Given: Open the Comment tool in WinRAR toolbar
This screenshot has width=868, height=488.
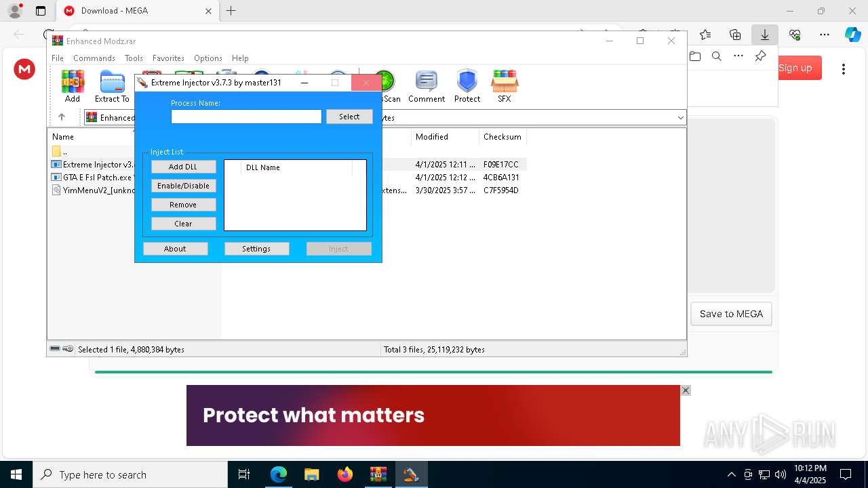Looking at the screenshot, I should coord(427,86).
